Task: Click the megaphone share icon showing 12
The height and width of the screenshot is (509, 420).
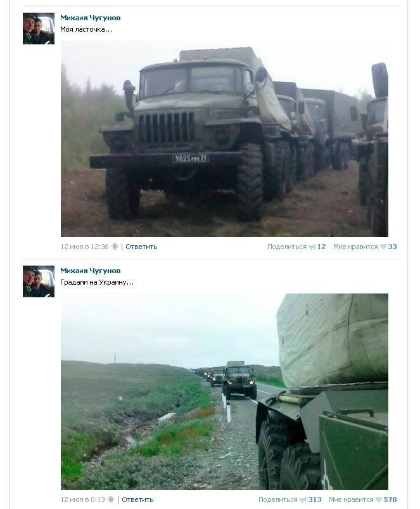Action: (312, 247)
